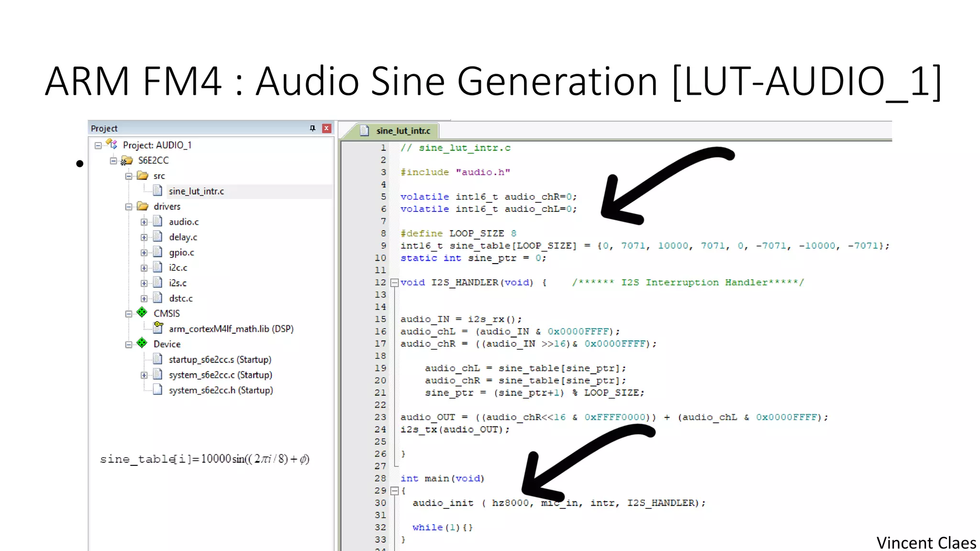Select the Project: AUDIO_1 label
Viewport: 980px width, 551px height.
(157, 145)
